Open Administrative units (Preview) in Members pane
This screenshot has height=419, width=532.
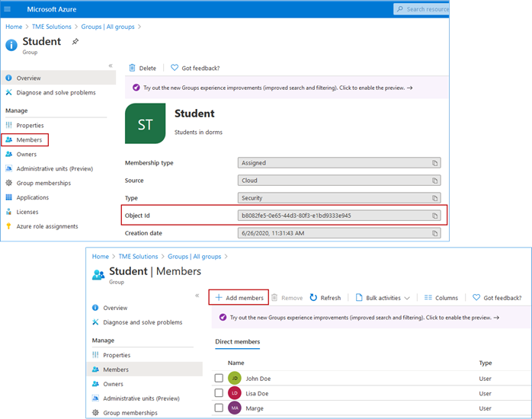pyautogui.click(x=136, y=398)
